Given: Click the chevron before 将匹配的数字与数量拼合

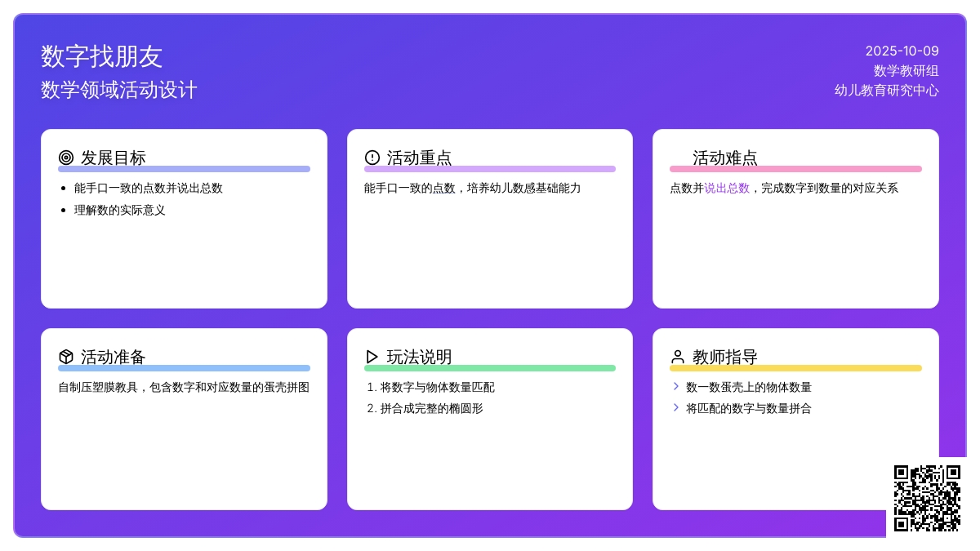Looking at the screenshot, I should click(x=675, y=408).
